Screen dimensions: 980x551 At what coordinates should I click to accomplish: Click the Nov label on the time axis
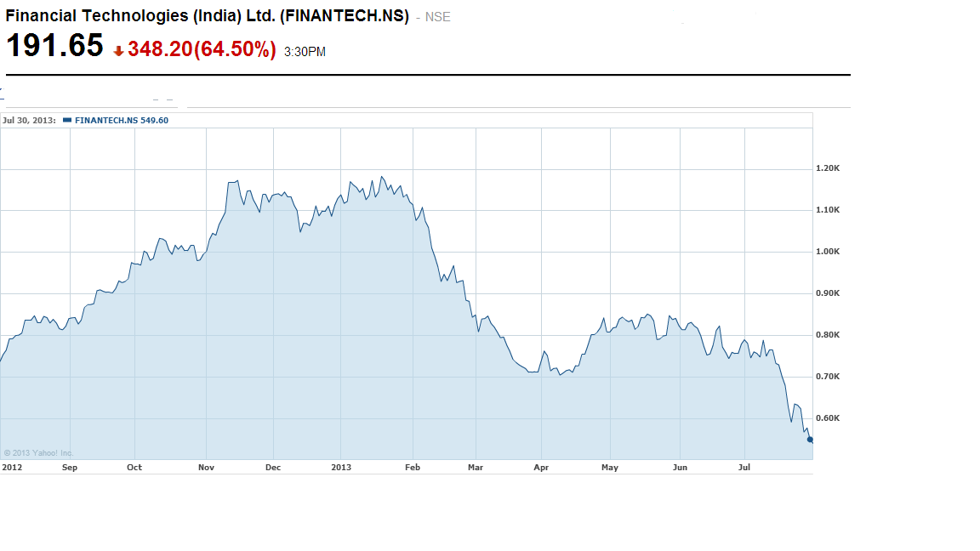pos(206,467)
